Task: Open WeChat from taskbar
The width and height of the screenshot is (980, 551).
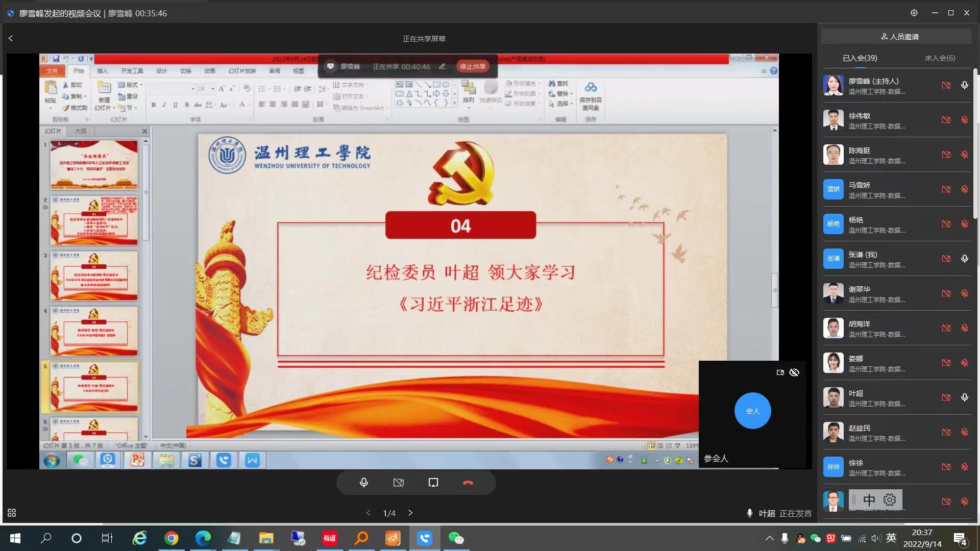Action: pyautogui.click(x=456, y=538)
